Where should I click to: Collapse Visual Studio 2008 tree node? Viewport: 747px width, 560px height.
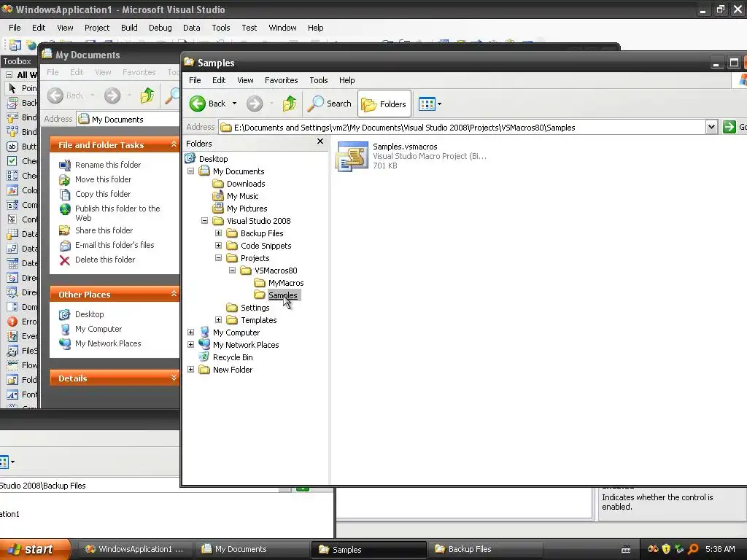coord(204,220)
